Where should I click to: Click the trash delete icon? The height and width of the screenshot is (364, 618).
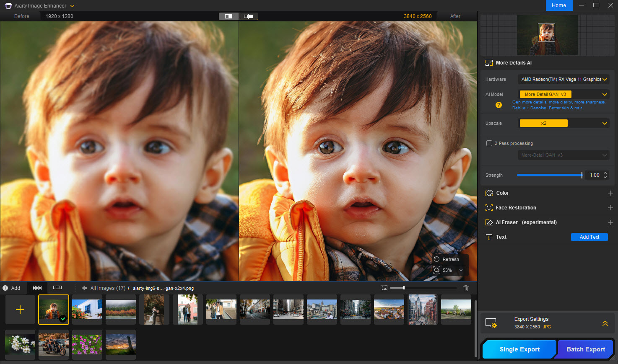pos(465,288)
